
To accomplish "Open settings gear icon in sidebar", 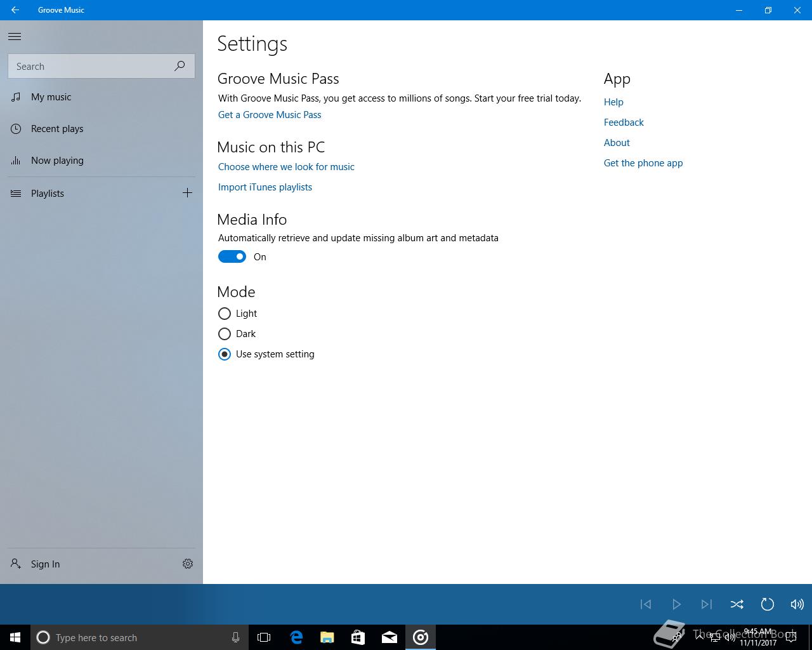I will [x=188, y=564].
